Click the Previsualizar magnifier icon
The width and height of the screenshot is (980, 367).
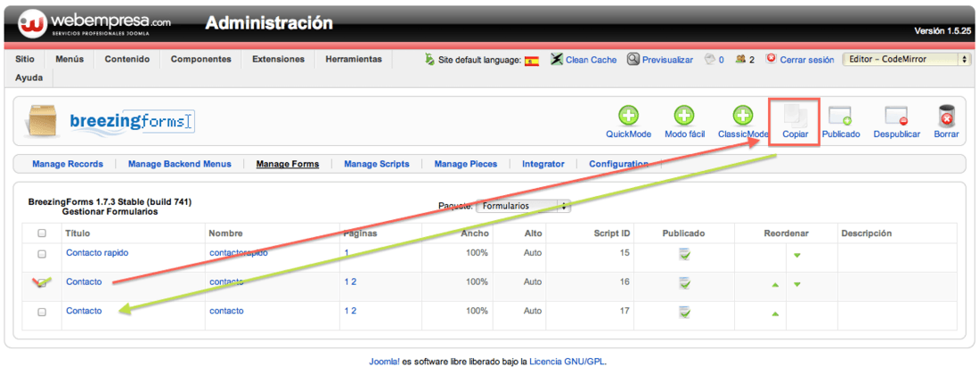[x=633, y=59]
